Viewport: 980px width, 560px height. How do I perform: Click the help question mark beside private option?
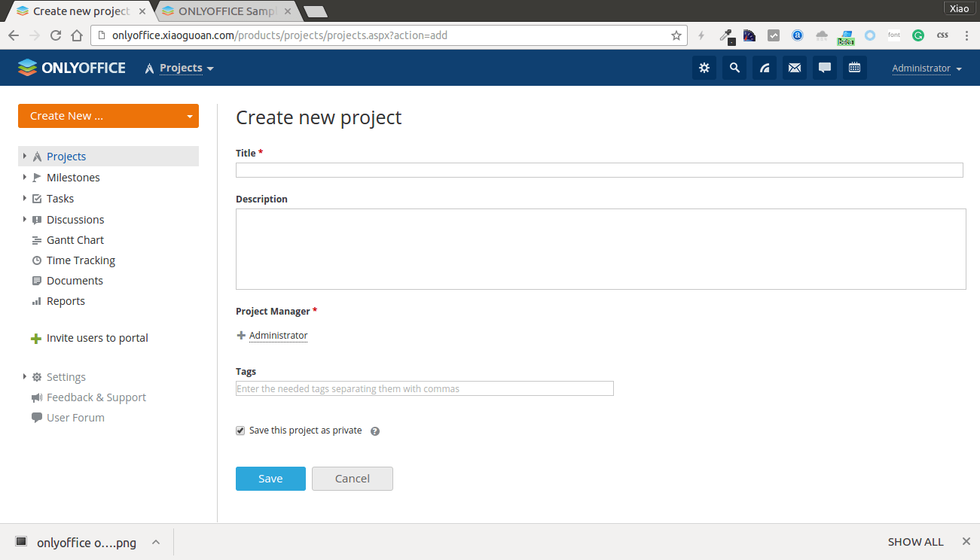(x=375, y=431)
